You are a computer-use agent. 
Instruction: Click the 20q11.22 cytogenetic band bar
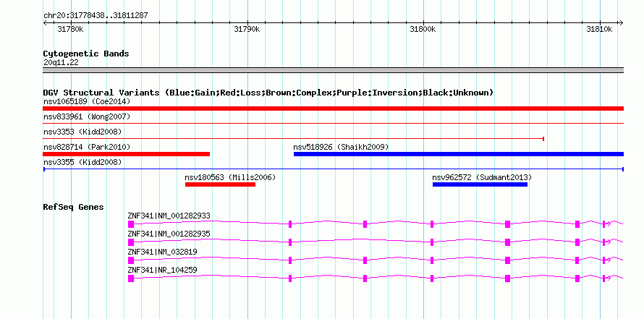333,70
